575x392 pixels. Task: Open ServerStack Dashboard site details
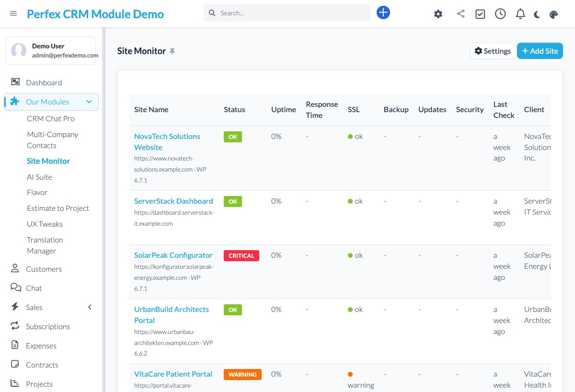point(173,201)
